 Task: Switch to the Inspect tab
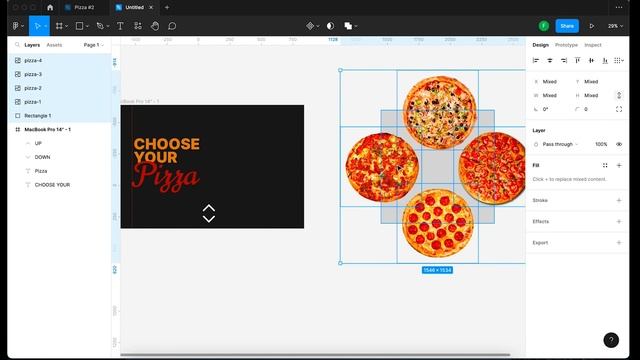pyautogui.click(x=593, y=45)
